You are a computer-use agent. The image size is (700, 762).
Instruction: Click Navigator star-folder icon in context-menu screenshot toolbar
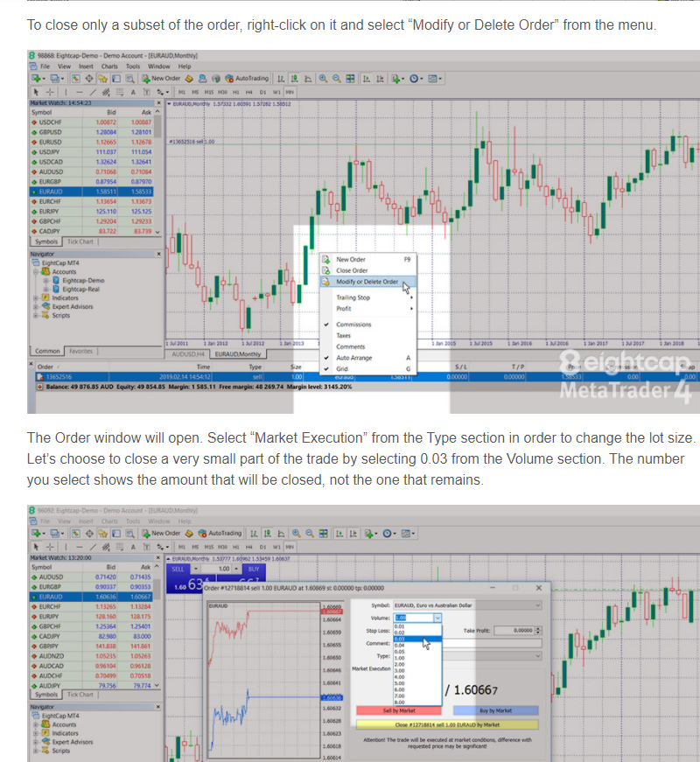[x=102, y=78]
